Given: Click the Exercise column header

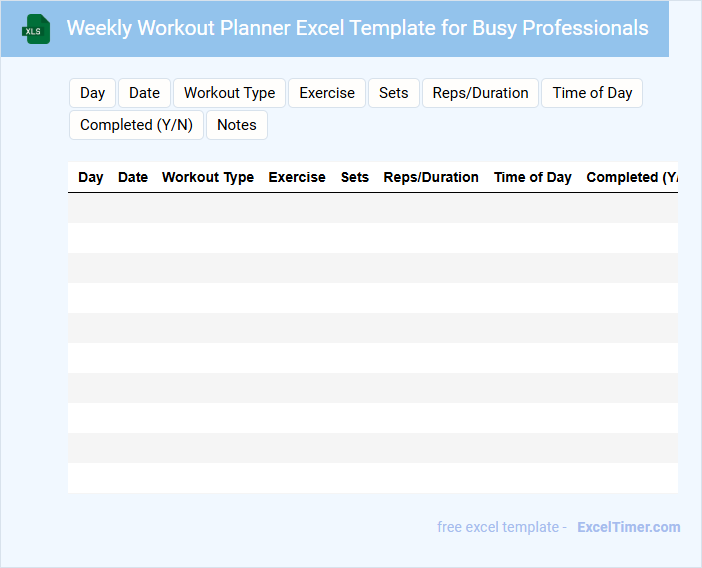Looking at the screenshot, I should pyautogui.click(x=297, y=177).
